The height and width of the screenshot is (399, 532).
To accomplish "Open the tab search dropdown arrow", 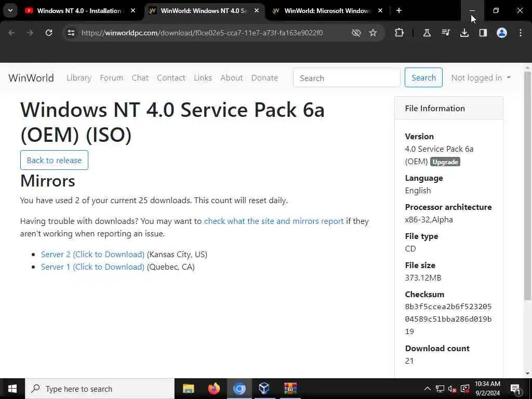I will click(10, 10).
